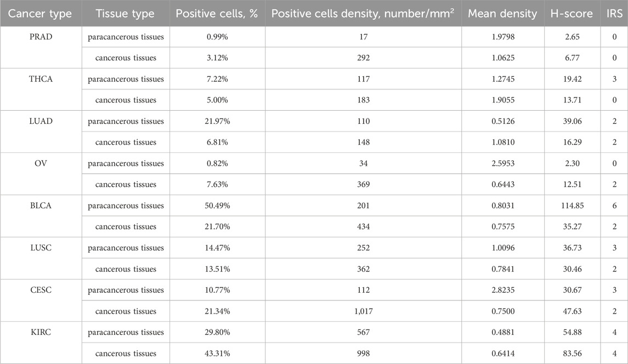Select the 114.85 H-score value
Screen dimensions: 628x364
572,206
